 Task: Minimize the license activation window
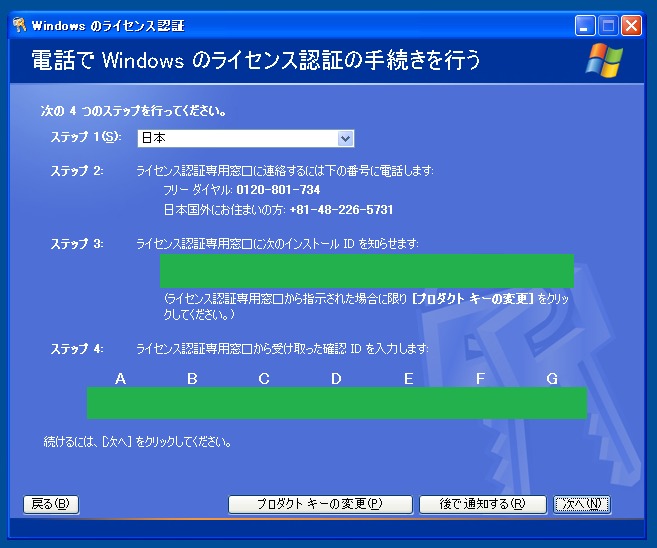pyautogui.click(x=585, y=26)
